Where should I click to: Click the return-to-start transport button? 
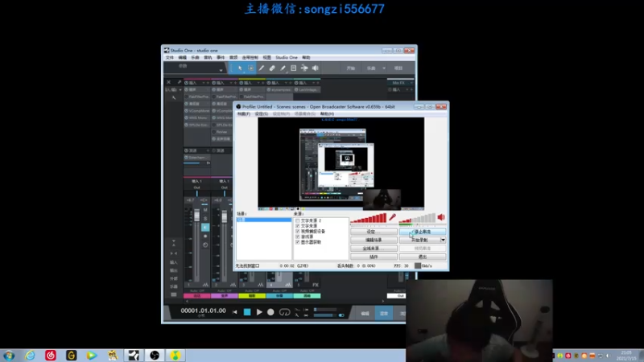tap(234, 312)
